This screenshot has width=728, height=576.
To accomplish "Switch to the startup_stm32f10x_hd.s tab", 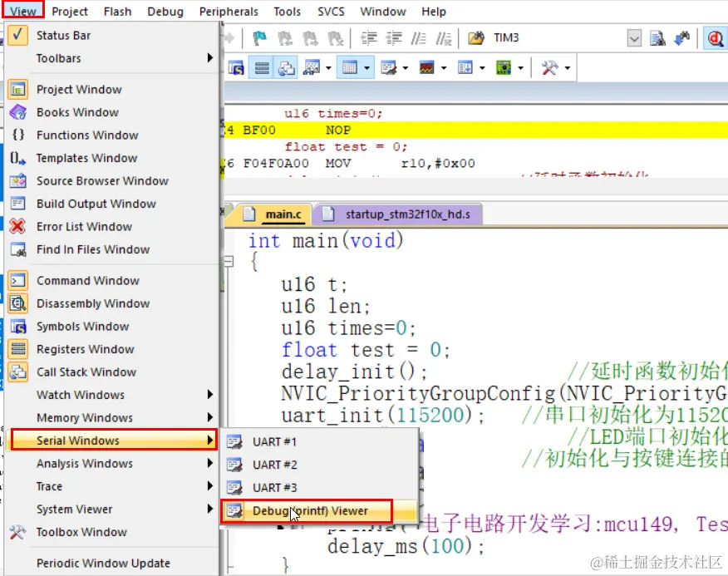I will [x=398, y=214].
